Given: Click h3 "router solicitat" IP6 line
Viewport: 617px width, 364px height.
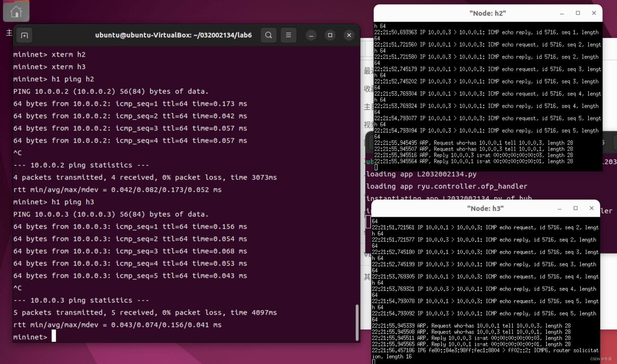Looking at the screenshot, I should click(x=485, y=350).
